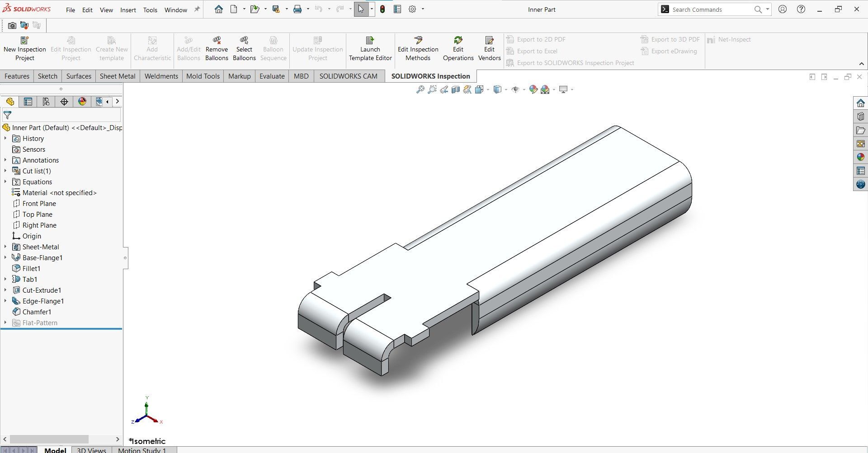868x453 pixels.
Task: Switch to the Evaluate tab
Action: [272, 76]
